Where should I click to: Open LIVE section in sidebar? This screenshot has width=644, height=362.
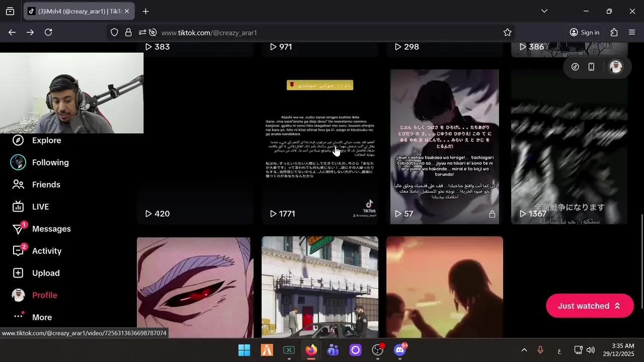[x=39, y=207]
